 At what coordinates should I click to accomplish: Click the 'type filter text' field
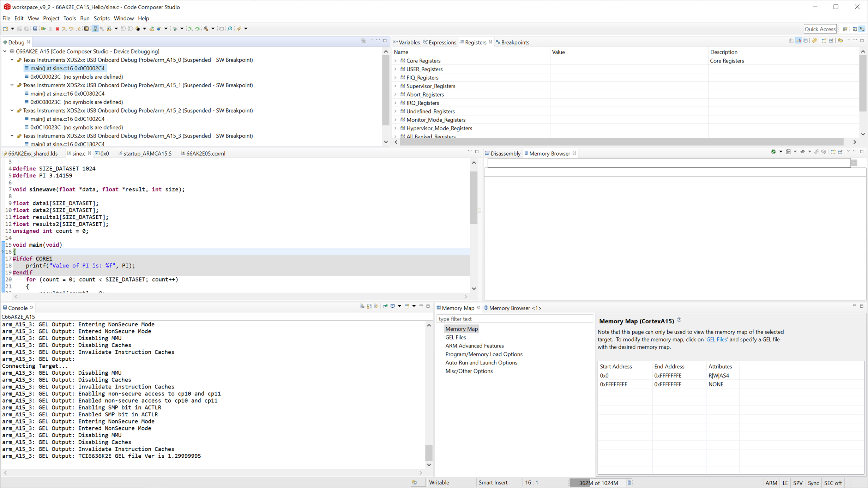point(515,319)
